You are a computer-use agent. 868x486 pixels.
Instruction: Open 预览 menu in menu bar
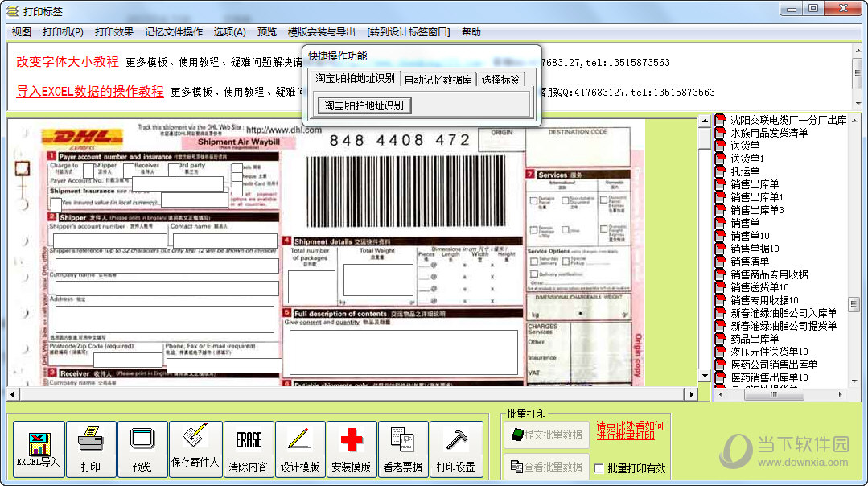click(x=267, y=32)
